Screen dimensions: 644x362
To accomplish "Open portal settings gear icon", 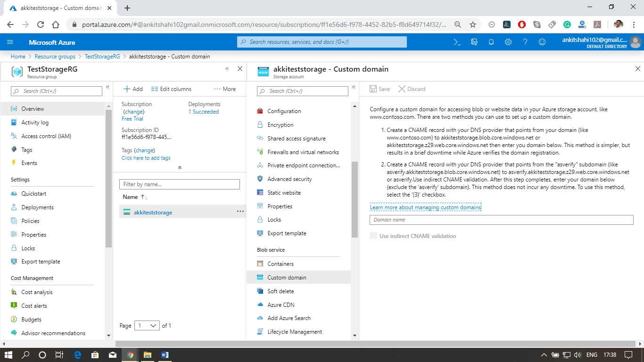I will click(508, 42).
